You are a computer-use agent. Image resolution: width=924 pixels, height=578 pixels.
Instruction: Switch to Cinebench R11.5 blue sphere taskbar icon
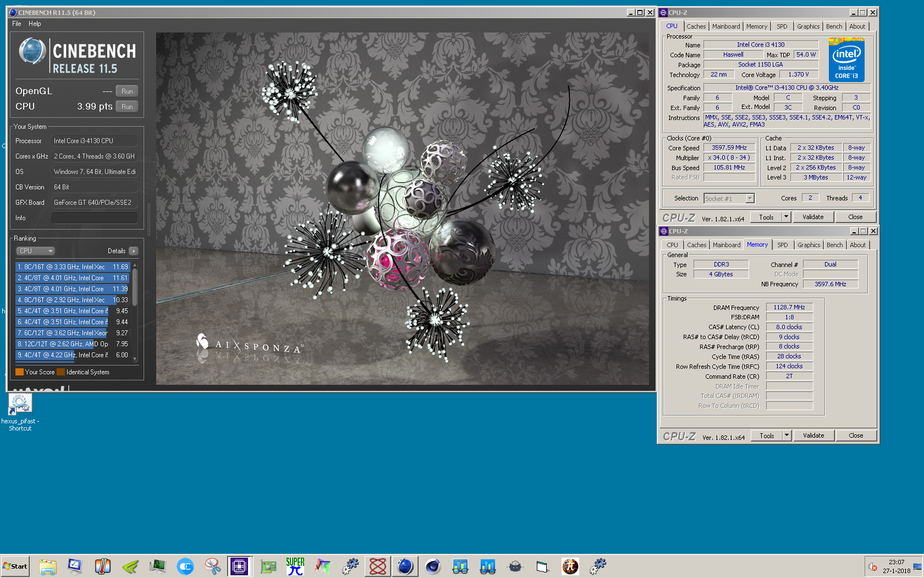pyautogui.click(x=405, y=566)
